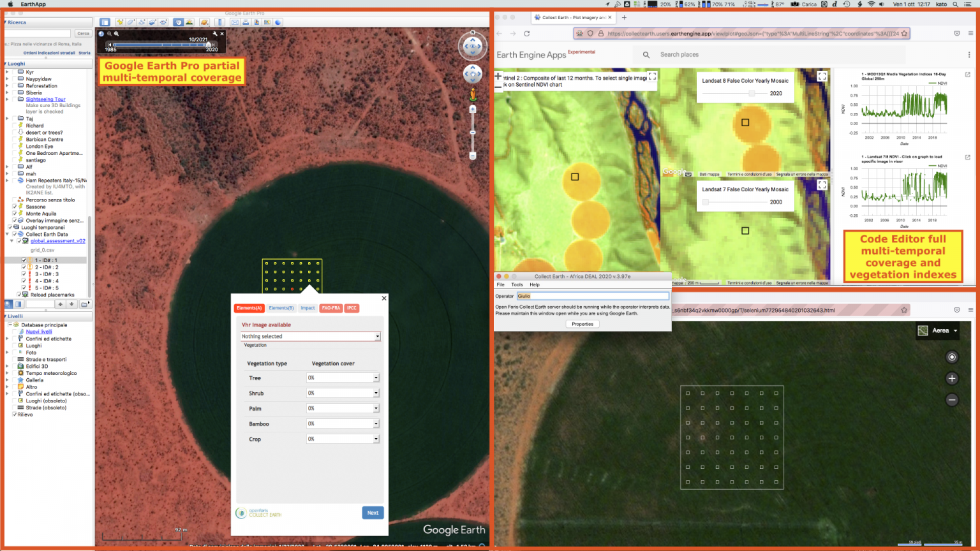Switch to the FAO-FRA tab
Image resolution: width=980 pixels, height=551 pixels.
click(330, 308)
